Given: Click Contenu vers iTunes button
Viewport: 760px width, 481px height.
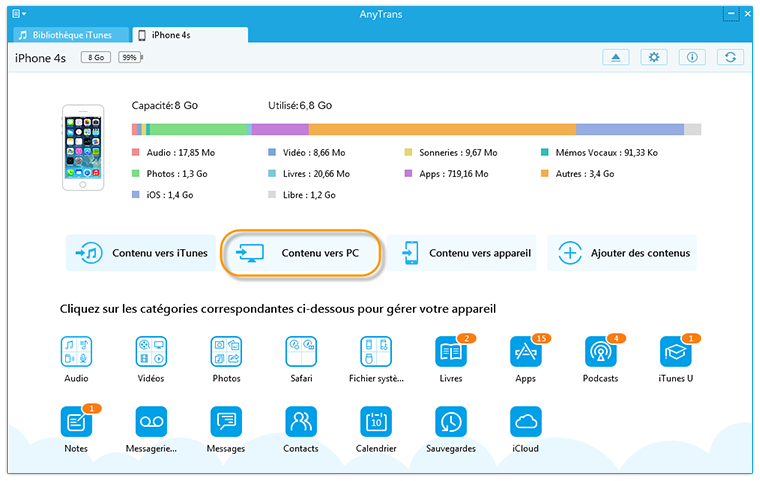Looking at the screenshot, I should tap(141, 253).
